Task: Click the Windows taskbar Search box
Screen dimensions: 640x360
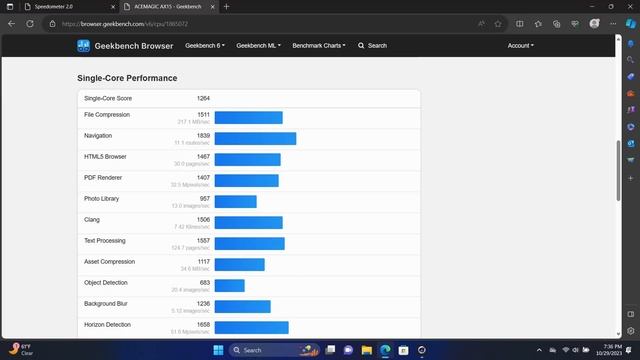Action: pos(274,350)
